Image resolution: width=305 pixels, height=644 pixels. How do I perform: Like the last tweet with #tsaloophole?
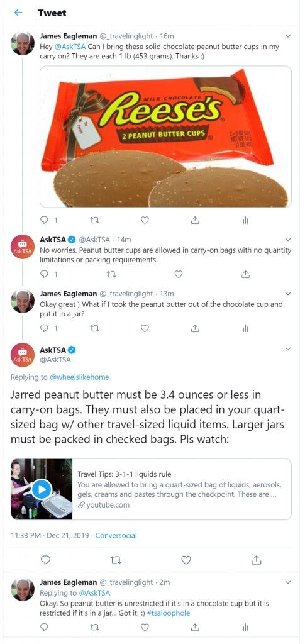point(145,627)
